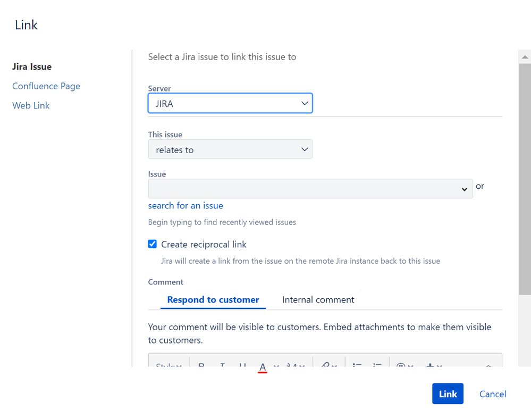Click the vertical scrollbar thumb
Viewport: 531px width, 420px height.
click(525, 179)
